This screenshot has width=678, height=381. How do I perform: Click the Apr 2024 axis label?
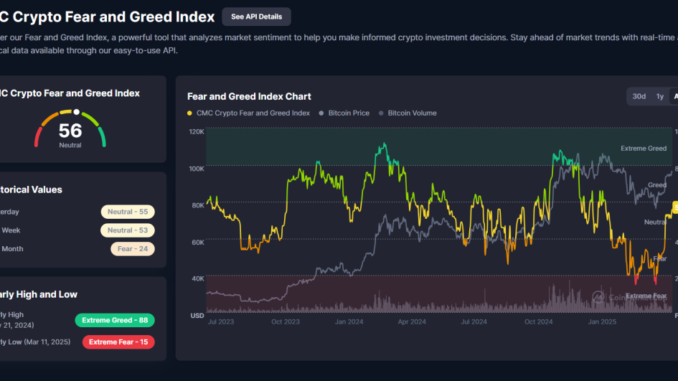coord(412,322)
